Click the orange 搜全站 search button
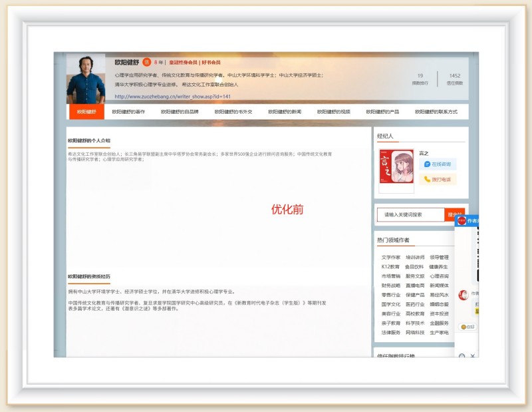 (454, 214)
